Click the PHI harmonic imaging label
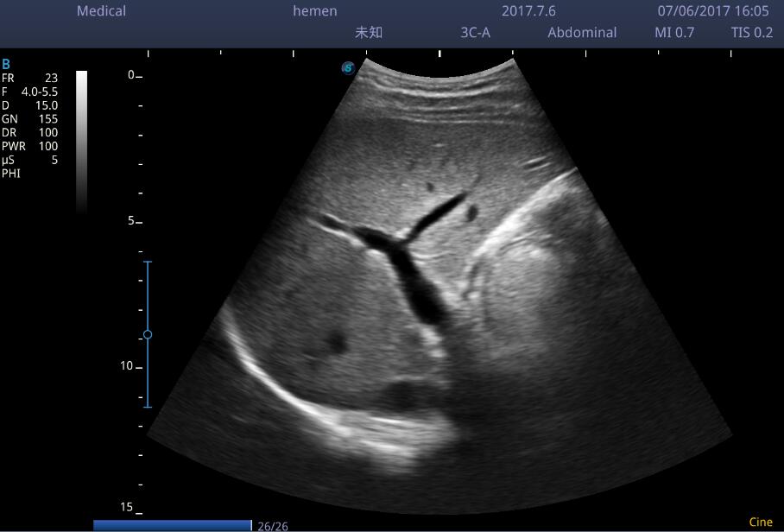The image size is (784, 532). click(11, 174)
